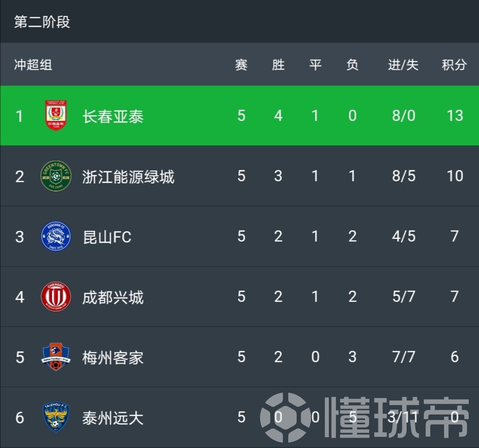Open 梅州客家 team details
This screenshot has height=448, width=479.
(113, 357)
